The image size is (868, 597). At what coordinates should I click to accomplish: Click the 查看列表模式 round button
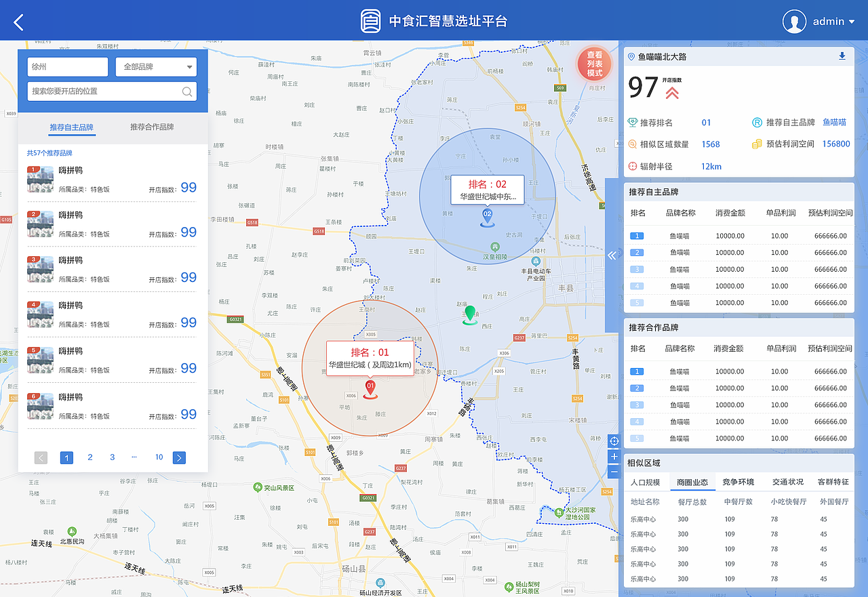click(594, 64)
